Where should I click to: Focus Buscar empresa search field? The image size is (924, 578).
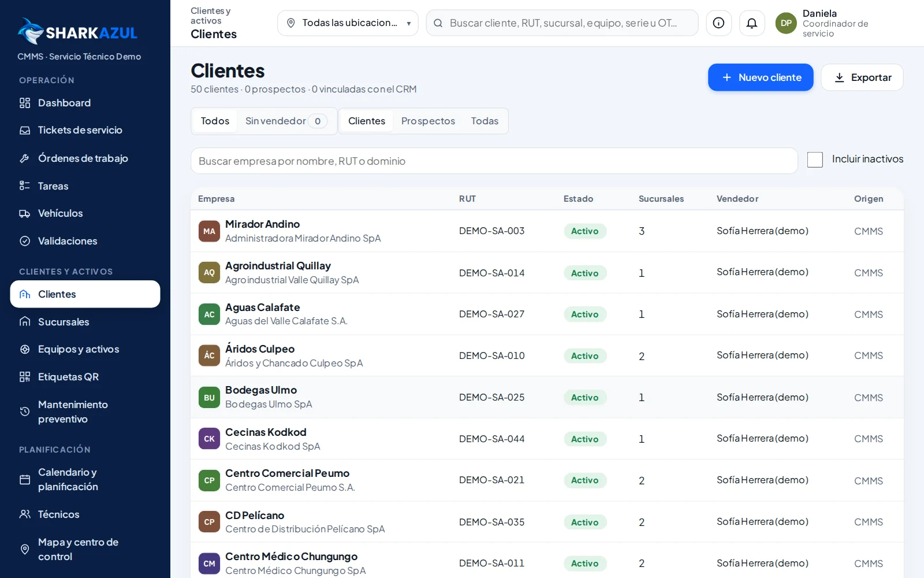494,161
